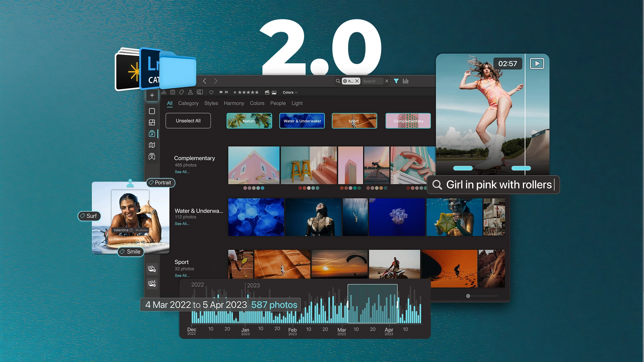Open the Colors dropdown in filter bar
Image resolution: width=644 pixels, height=362 pixels.
click(290, 93)
